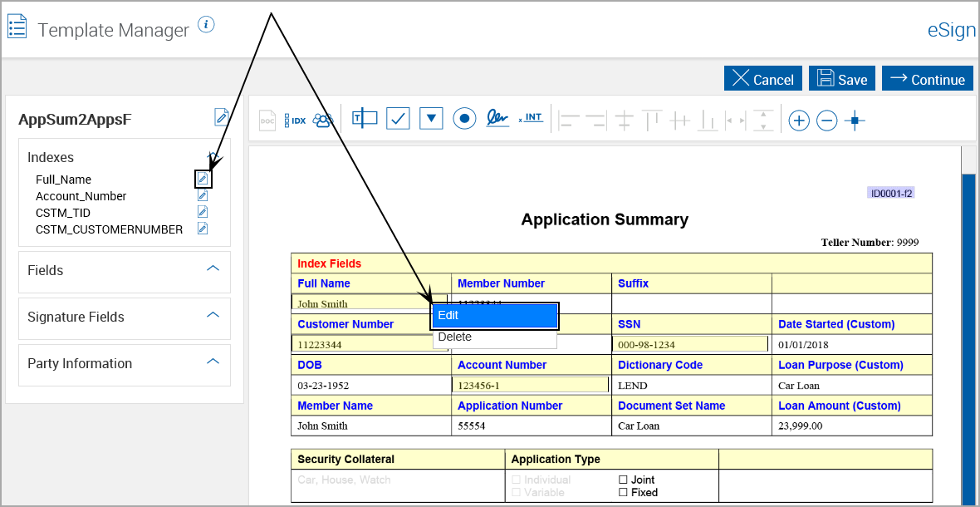Viewport: 980px width, 507px height.
Task: Select the 000-98-1234 SSN field
Action: coord(689,344)
